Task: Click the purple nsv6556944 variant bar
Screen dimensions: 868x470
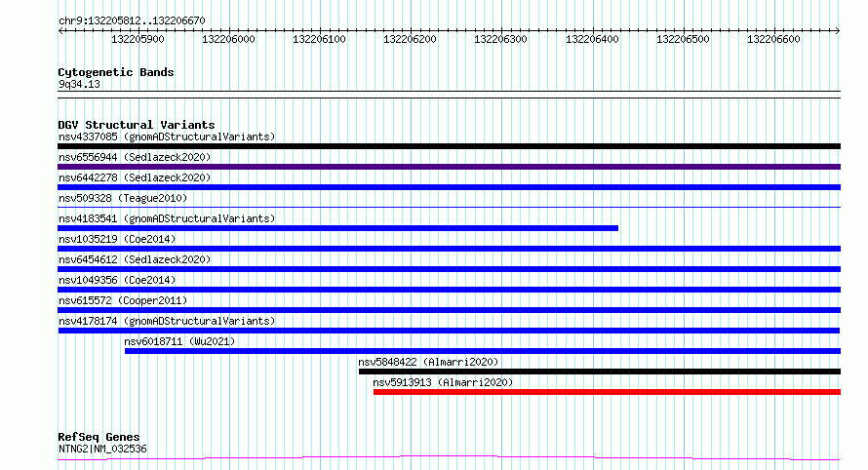Action: click(449, 167)
